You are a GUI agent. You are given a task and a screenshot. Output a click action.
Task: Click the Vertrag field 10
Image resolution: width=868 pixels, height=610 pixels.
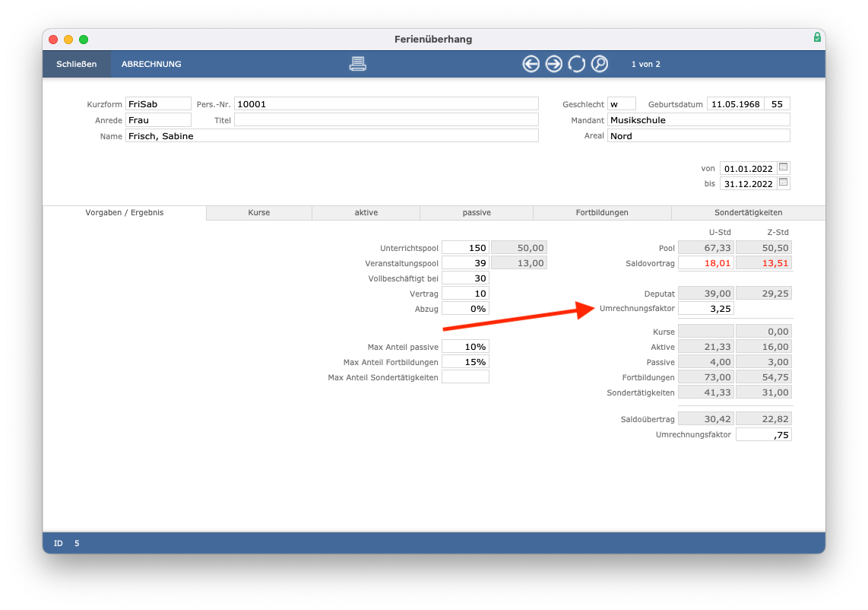466,294
